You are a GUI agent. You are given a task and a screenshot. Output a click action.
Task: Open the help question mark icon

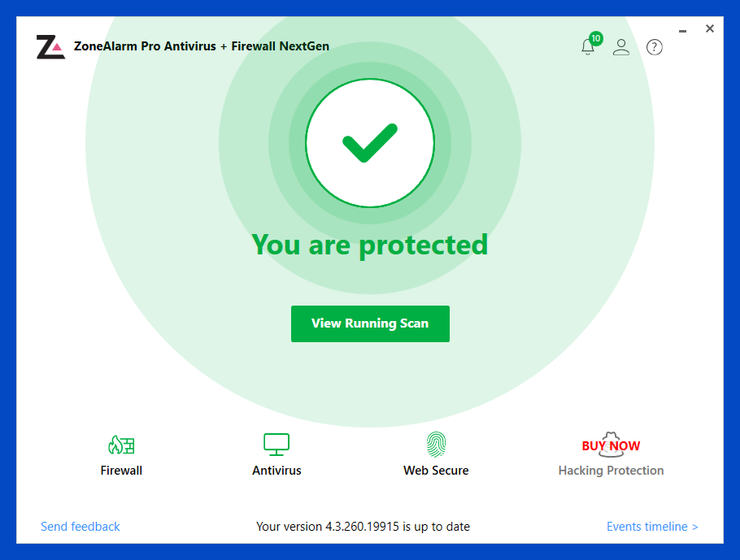(655, 47)
